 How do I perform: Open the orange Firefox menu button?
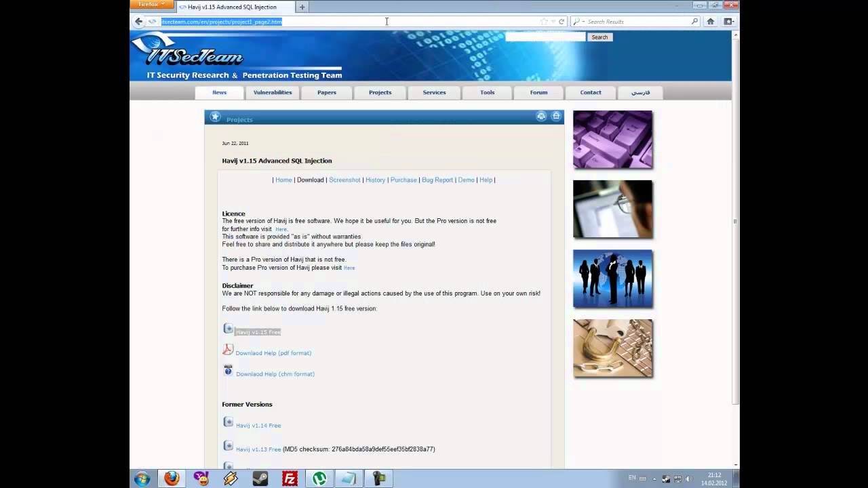pos(151,4)
